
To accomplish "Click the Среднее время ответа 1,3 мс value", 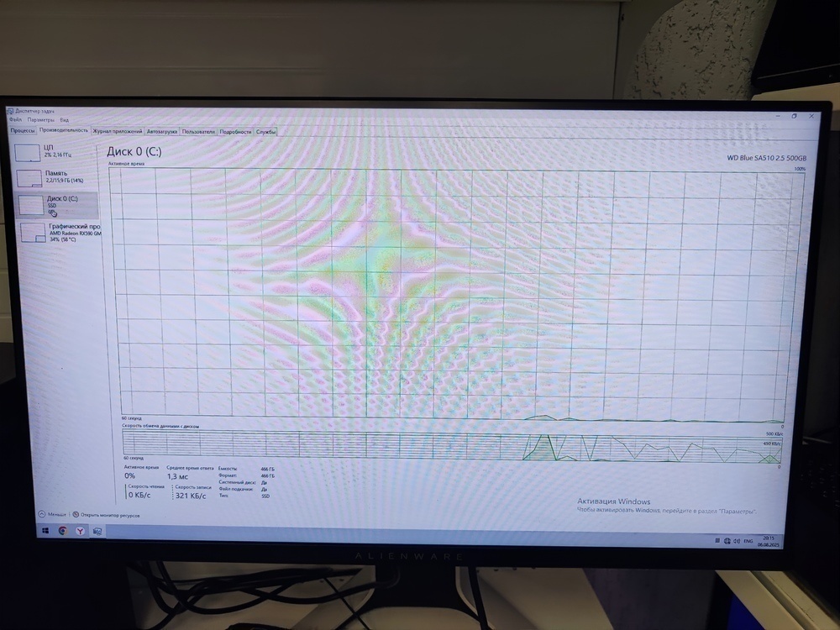I will (x=177, y=476).
